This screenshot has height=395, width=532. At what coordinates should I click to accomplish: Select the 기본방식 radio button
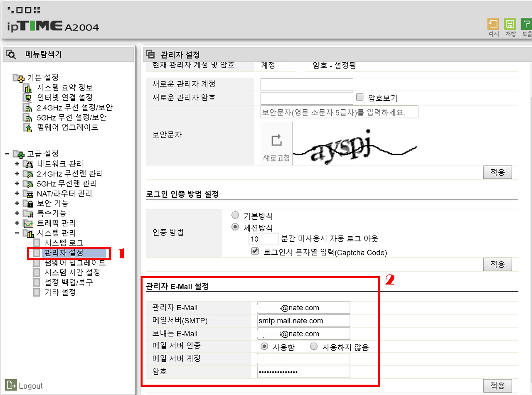[235, 216]
